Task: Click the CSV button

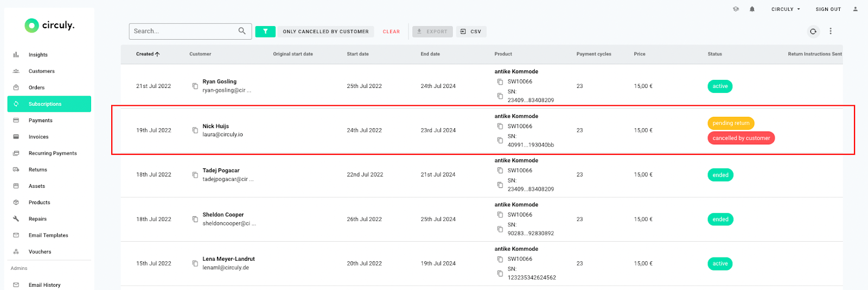Action: (x=471, y=31)
